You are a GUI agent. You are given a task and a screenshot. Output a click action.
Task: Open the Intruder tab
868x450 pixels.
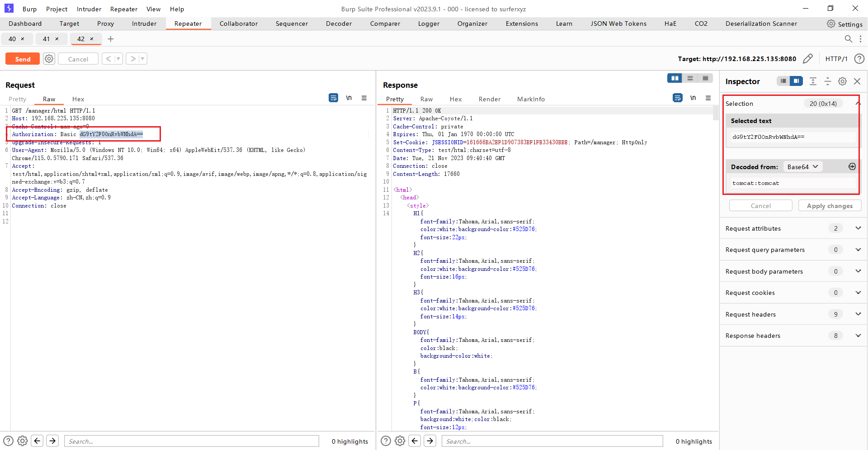pyautogui.click(x=144, y=24)
